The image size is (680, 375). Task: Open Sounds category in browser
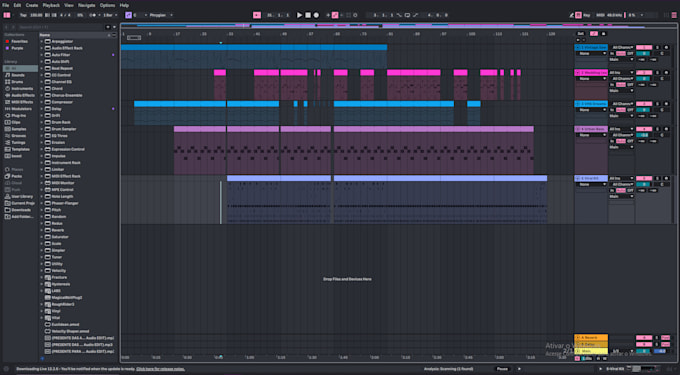point(18,75)
